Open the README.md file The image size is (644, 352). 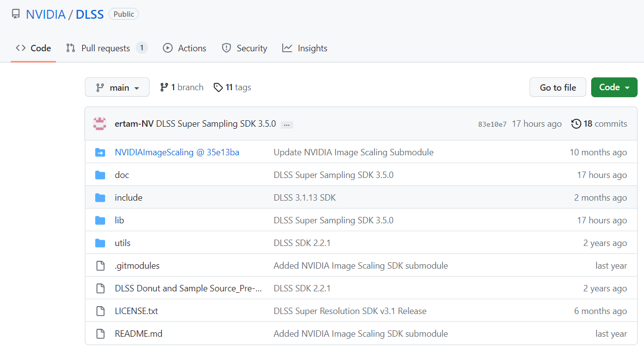(139, 334)
